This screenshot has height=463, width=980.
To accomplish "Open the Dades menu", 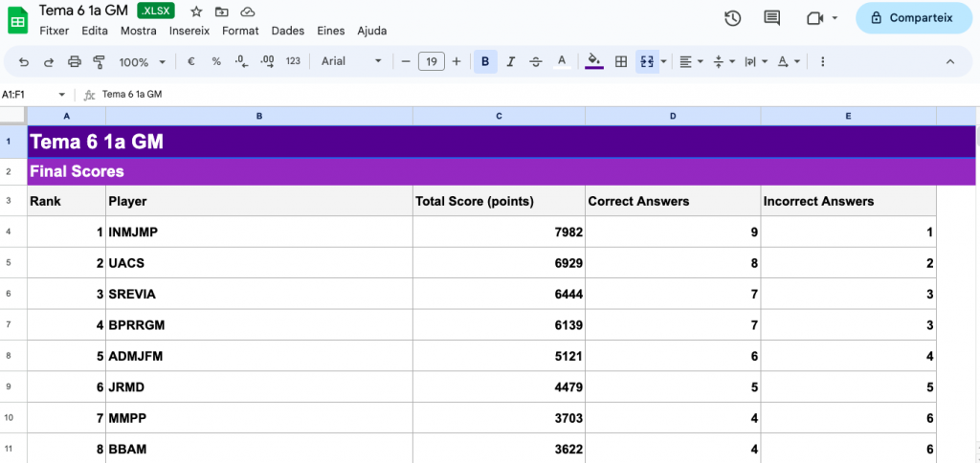I will pyautogui.click(x=288, y=31).
